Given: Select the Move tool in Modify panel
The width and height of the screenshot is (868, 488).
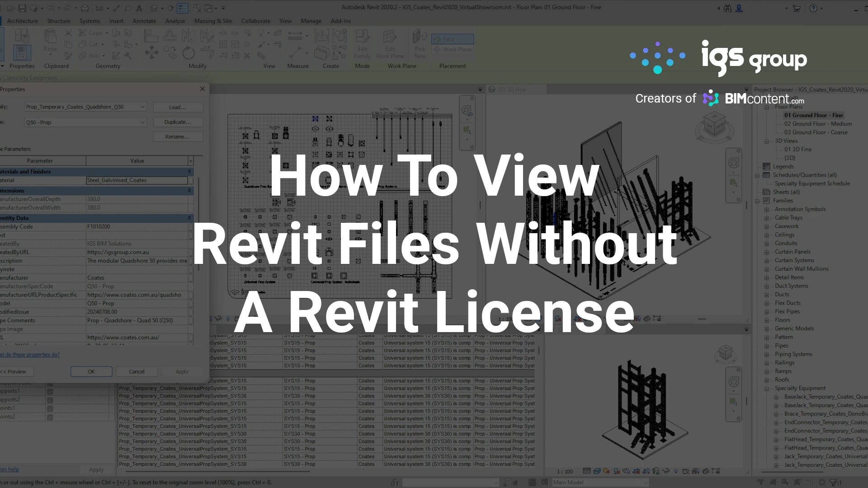Looking at the screenshot, I should point(151,53).
